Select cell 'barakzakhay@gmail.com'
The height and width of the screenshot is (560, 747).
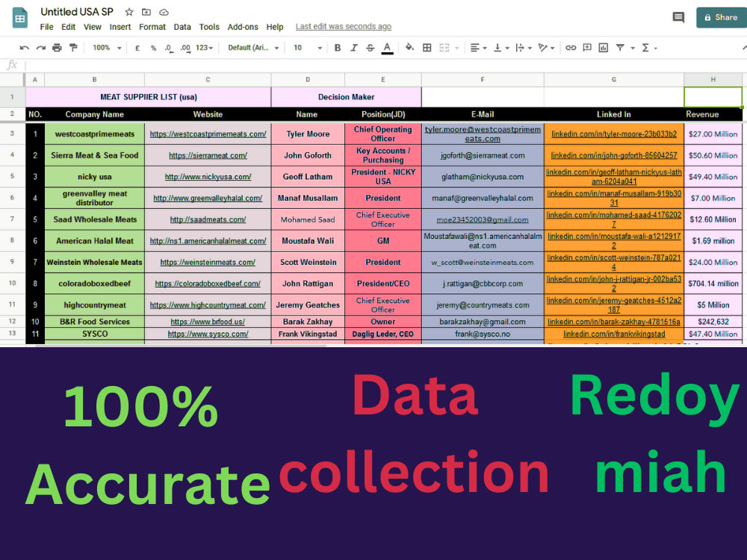click(483, 322)
